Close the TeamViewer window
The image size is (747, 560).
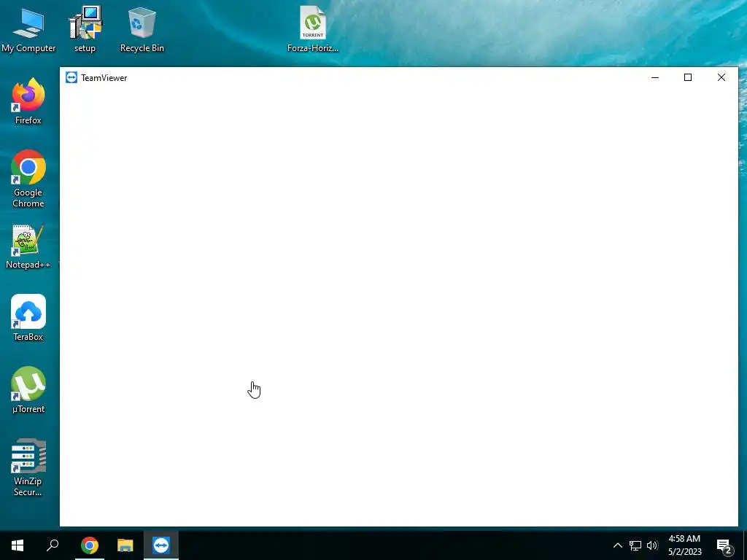coord(721,77)
